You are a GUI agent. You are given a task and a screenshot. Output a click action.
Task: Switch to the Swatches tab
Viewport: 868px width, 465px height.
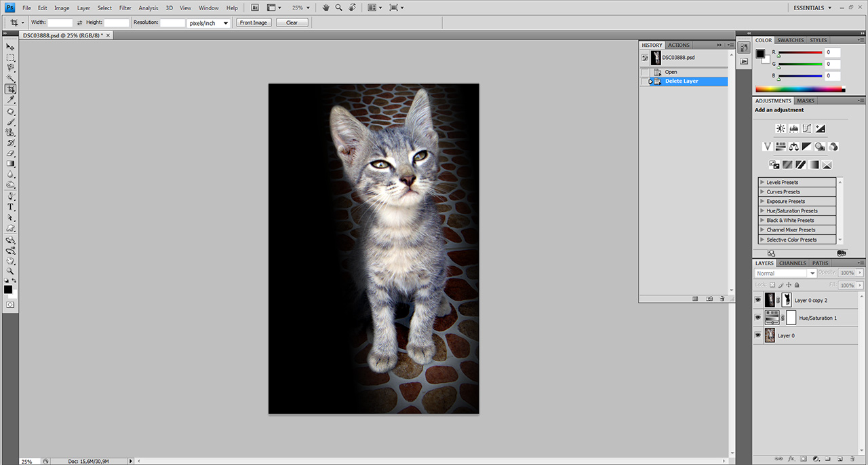tap(791, 40)
